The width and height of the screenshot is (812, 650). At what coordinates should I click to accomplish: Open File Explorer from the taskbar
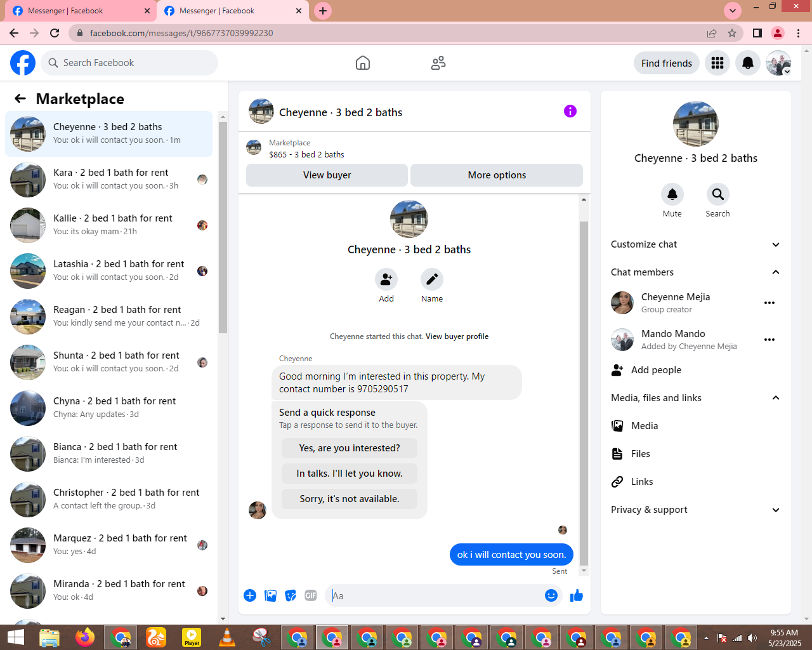49,637
